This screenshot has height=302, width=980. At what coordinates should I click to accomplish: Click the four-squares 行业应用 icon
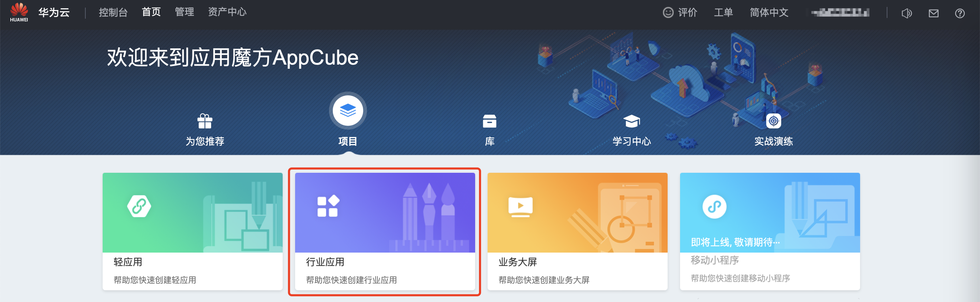(x=328, y=206)
